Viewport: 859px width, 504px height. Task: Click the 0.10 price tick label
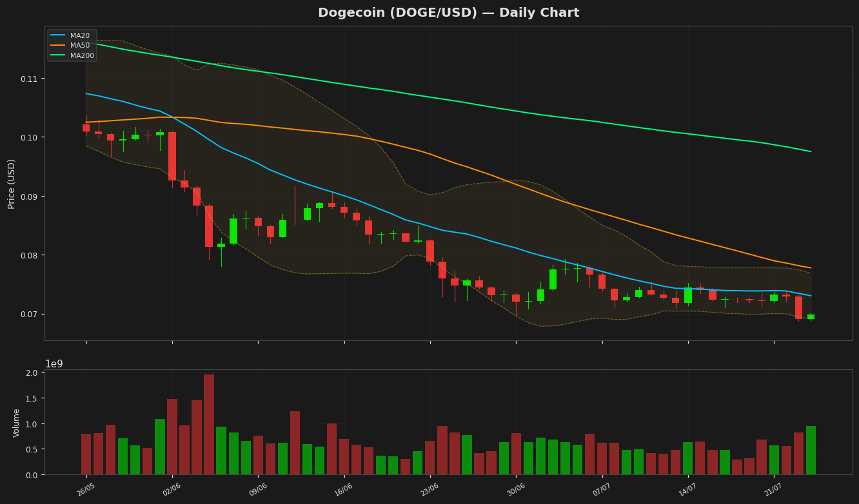pos(29,137)
